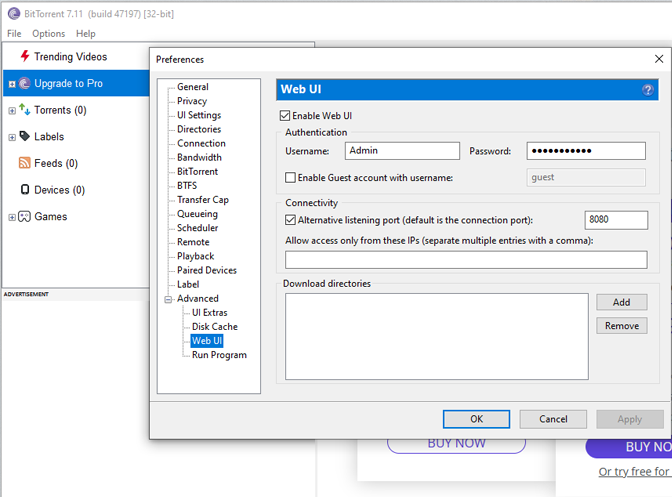The width and height of the screenshot is (672, 497).
Task: Select Paired Devices in preferences tree
Action: point(207,270)
